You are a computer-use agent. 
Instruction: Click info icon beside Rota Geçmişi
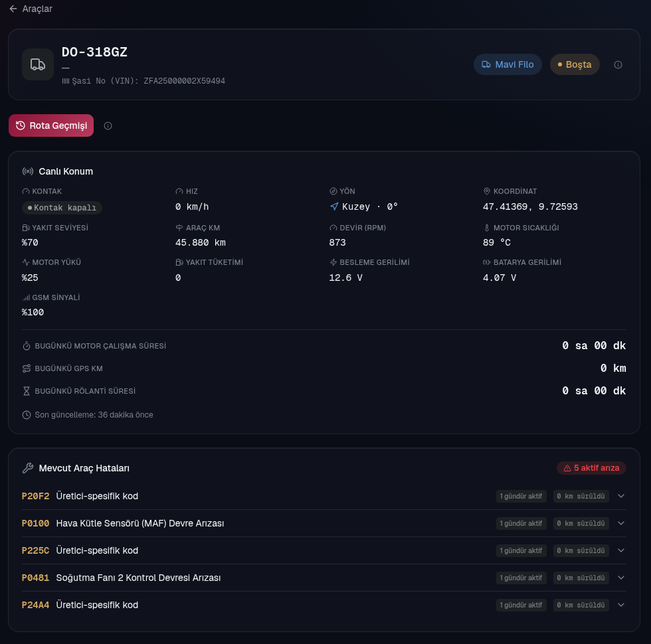pos(108,125)
